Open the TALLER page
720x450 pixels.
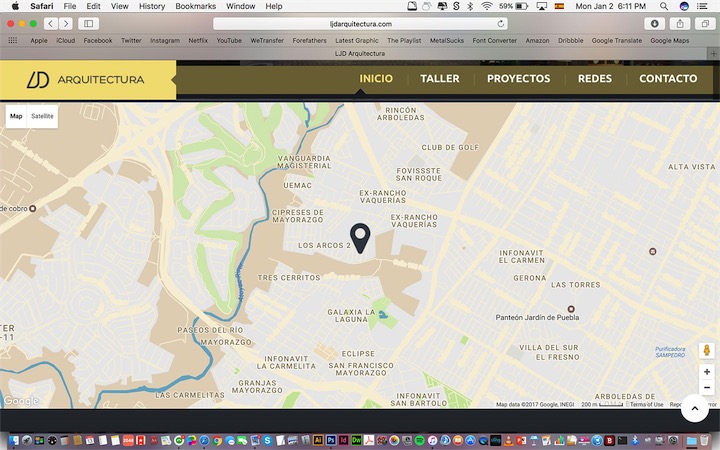[440, 79]
